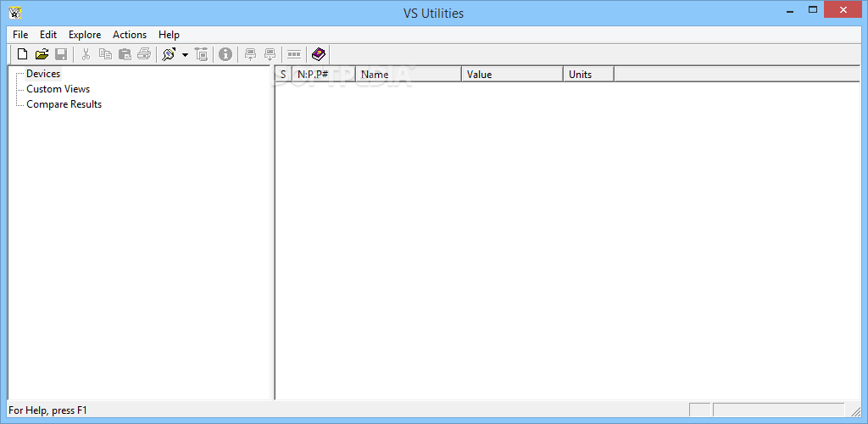Screen dimensions: 868x424
Task: Click the scissors Cut icon
Action: (86, 54)
